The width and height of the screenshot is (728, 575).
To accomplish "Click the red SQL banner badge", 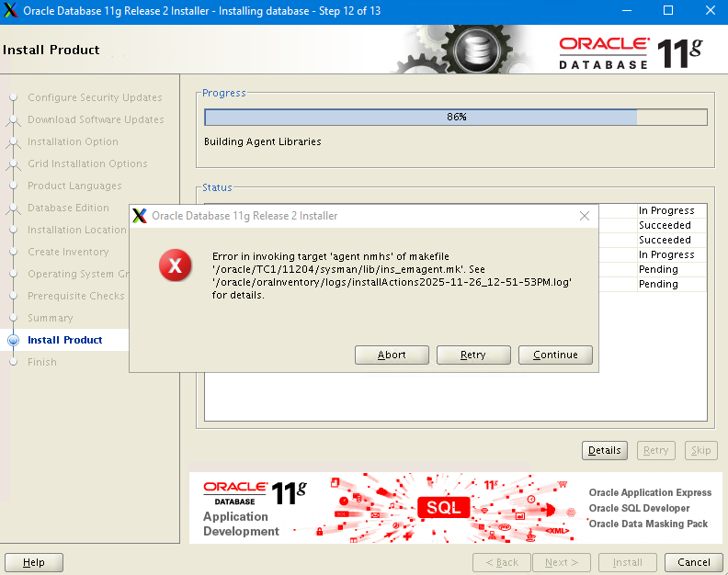I will click(x=443, y=507).
